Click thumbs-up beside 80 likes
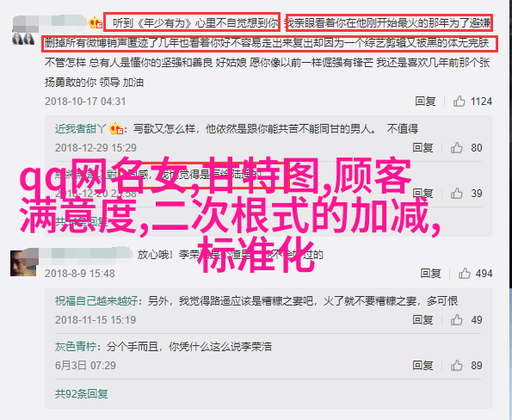The width and height of the screenshot is (512, 420). tap(456, 148)
